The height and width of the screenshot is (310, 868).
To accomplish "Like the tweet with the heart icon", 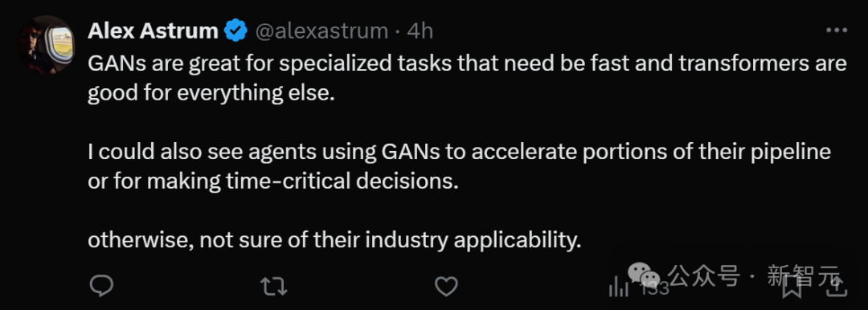I will [446, 286].
